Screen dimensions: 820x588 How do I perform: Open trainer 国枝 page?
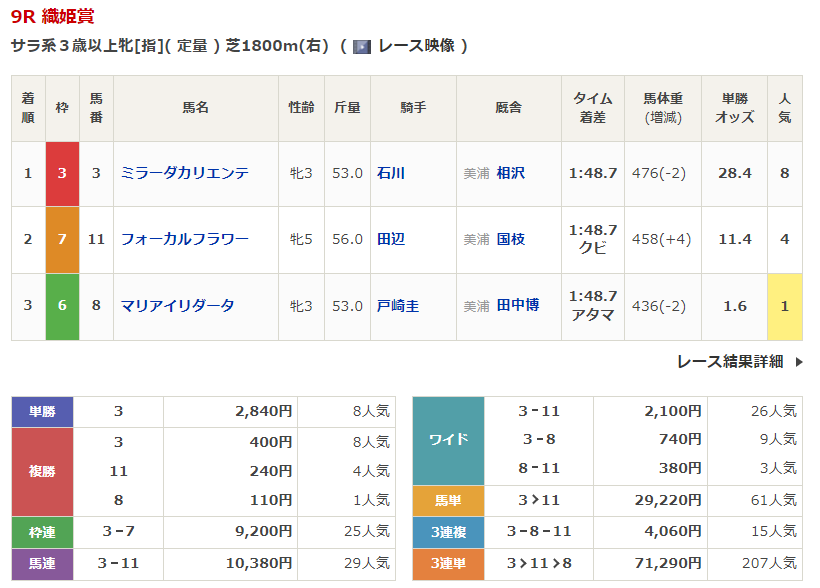point(510,239)
